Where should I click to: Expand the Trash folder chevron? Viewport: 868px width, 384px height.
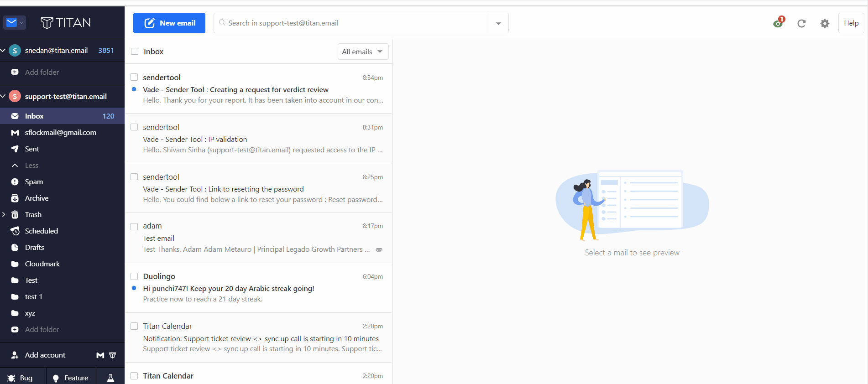tap(4, 214)
